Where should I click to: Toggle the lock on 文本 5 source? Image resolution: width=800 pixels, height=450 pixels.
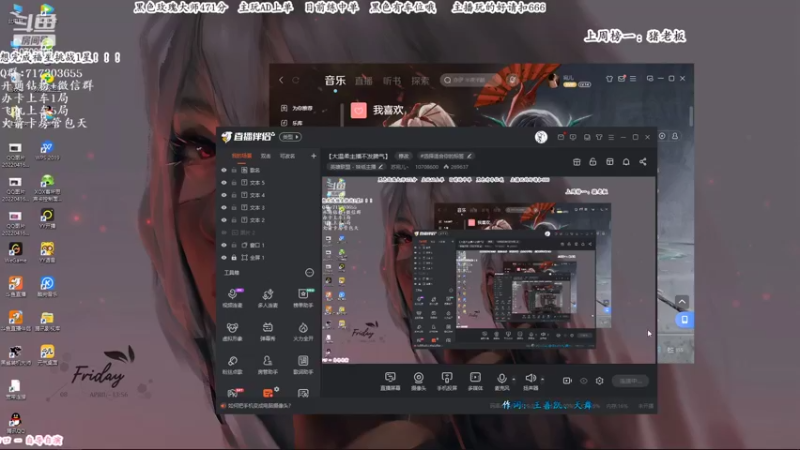tap(234, 183)
